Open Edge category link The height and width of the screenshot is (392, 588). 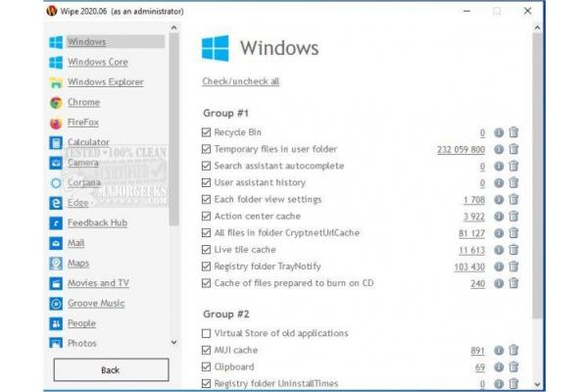(78, 203)
